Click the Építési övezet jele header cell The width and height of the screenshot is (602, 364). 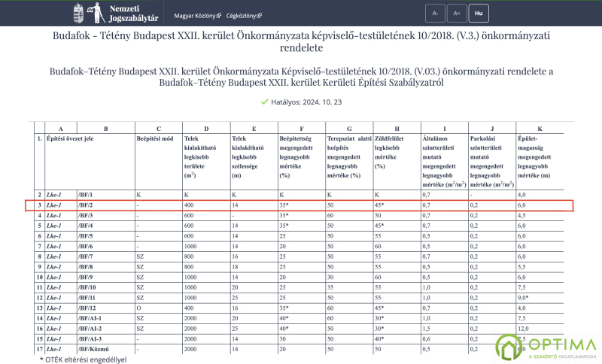pyautogui.click(x=83, y=140)
